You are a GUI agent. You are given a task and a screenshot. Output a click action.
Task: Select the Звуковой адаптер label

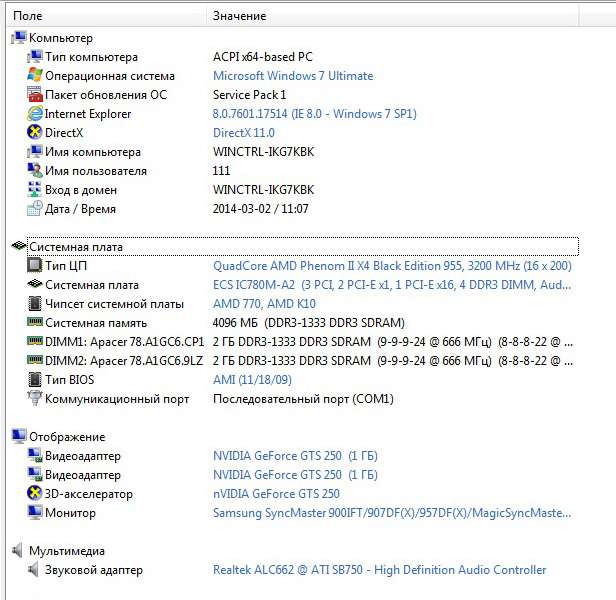pyautogui.click(x=94, y=570)
